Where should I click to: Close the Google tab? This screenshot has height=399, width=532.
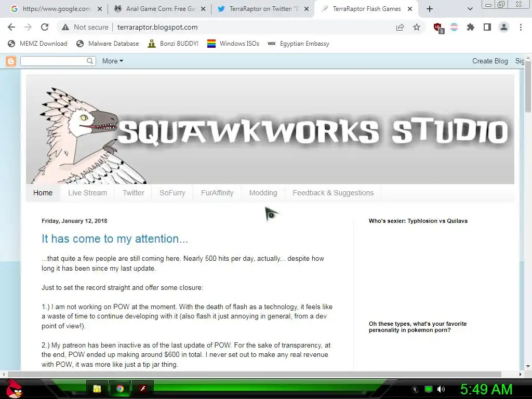pos(100,9)
